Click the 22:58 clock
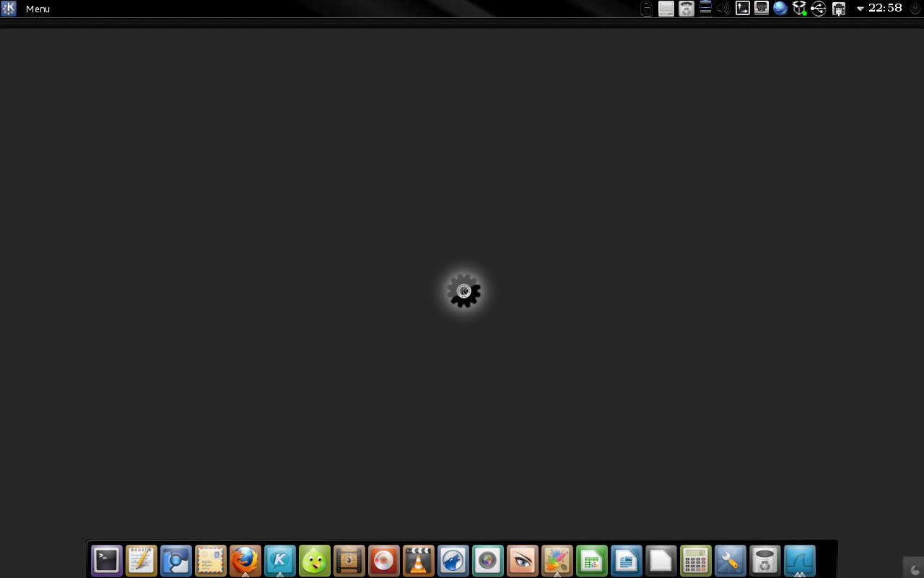The image size is (924, 578). [885, 8]
